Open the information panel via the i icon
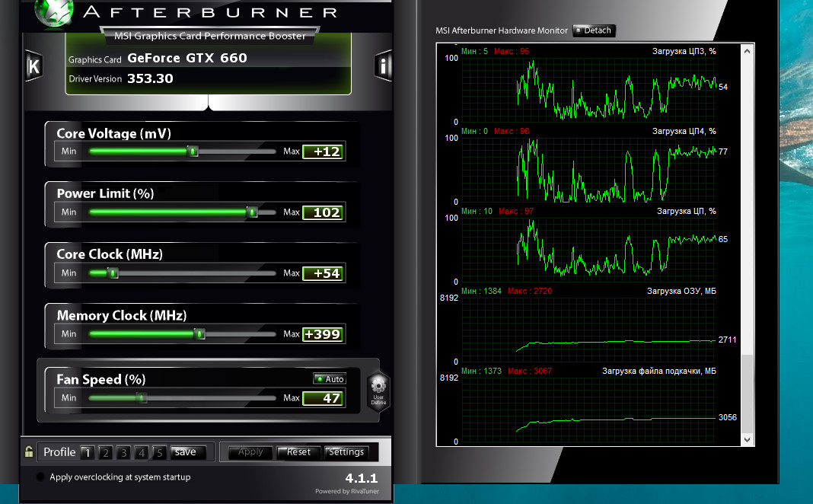This screenshot has width=813, height=504. pos(383,65)
